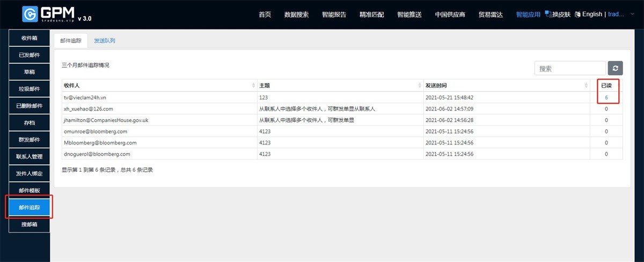Switch language to English

tap(592, 14)
